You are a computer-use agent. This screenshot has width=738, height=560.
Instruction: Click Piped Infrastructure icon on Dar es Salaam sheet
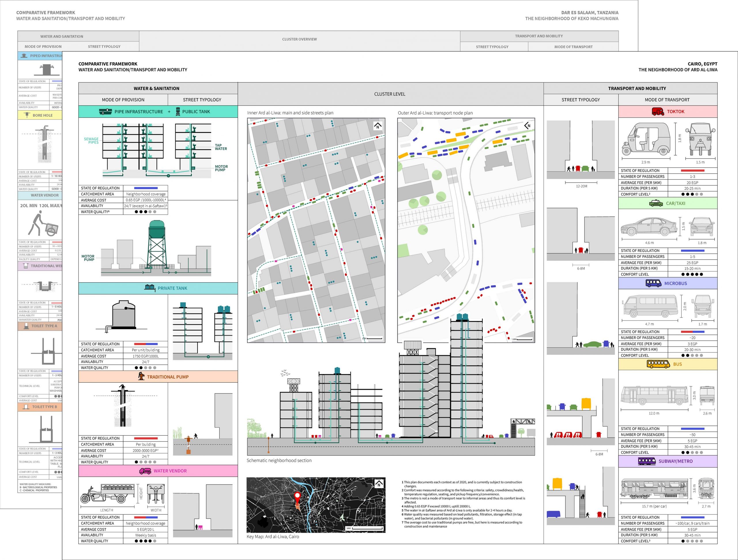point(24,56)
